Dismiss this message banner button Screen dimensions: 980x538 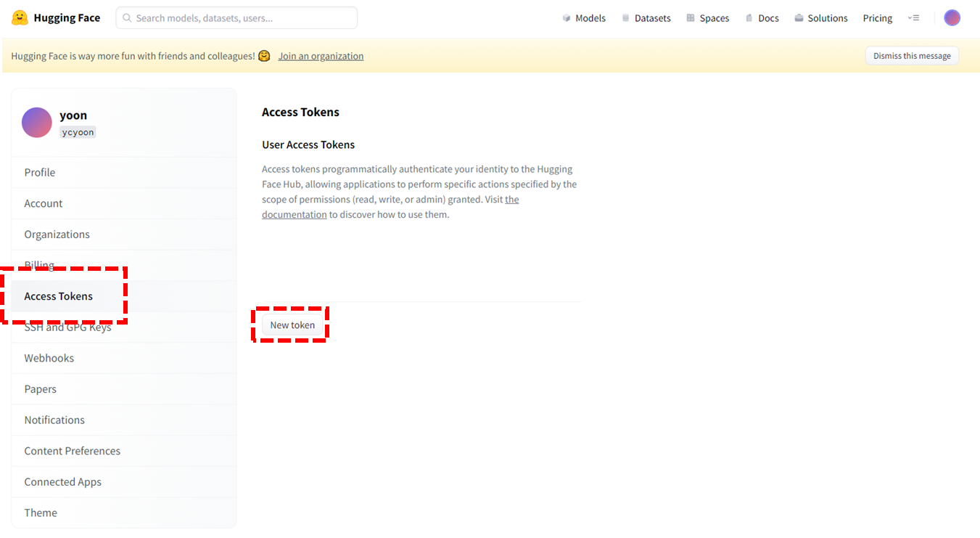coord(912,56)
